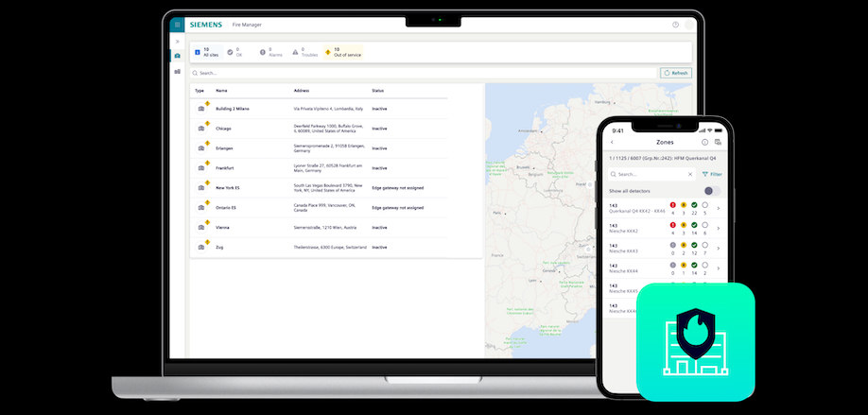Open the Vienna site name
Image resolution: width=868 pixels, height=415 pixels.
pyautogui.click(x=222, y=228)
